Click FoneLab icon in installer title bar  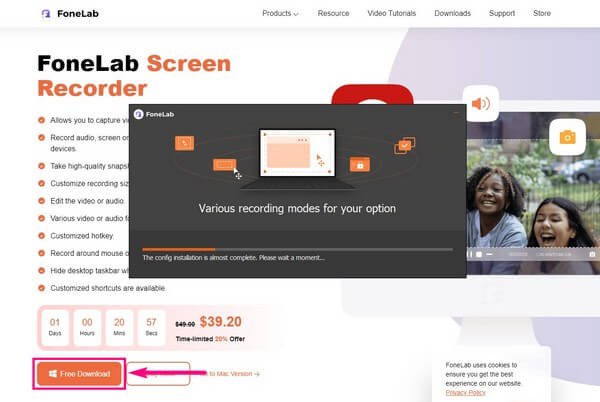[x=139, y=114]
